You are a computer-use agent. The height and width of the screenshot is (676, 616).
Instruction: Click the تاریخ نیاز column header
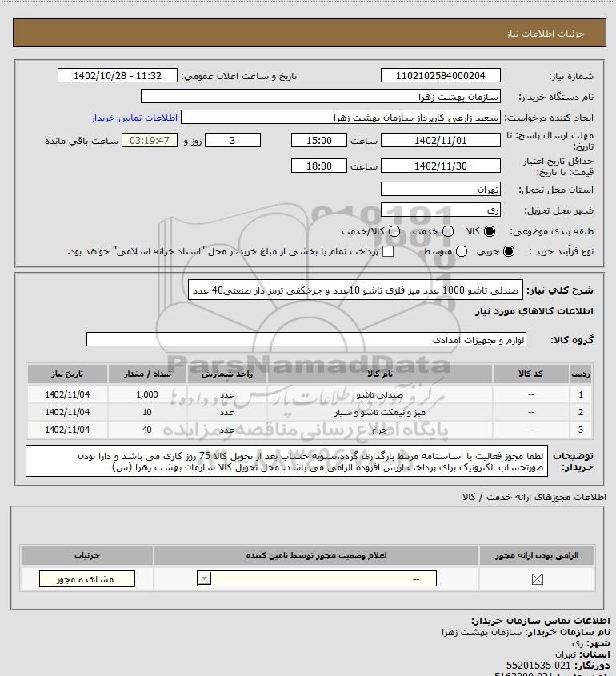point(67,374)
